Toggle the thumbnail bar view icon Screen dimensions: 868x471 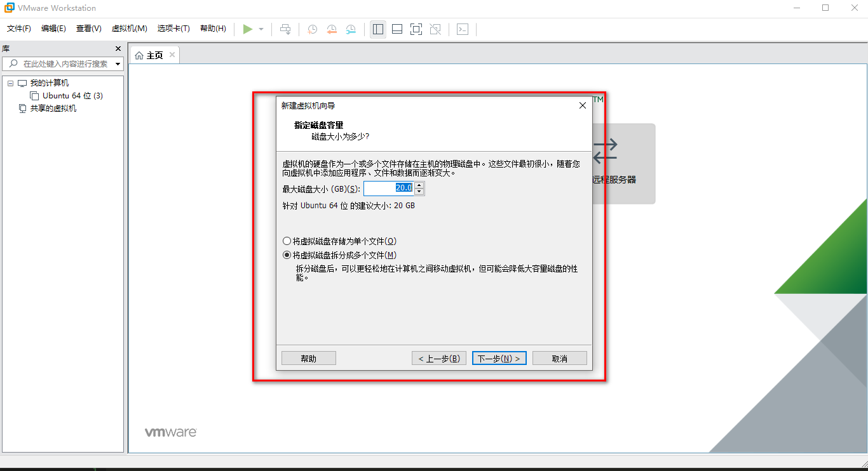point(397,29)
